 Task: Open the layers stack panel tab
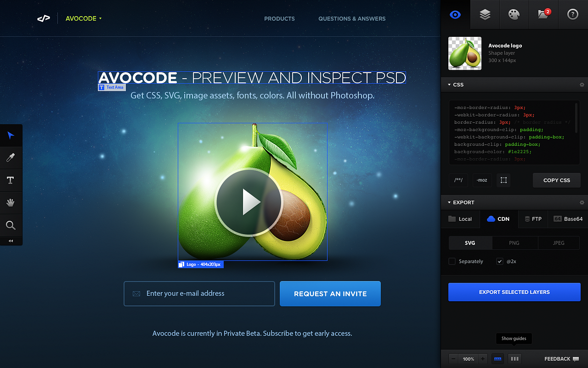(x=485, y=15)
